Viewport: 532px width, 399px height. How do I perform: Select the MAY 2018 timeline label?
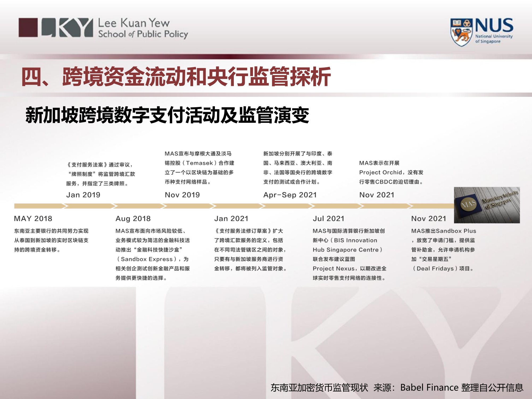click(33, 219)
